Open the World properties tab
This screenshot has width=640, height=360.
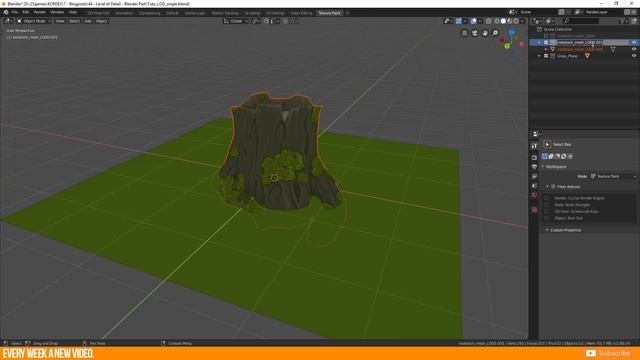click(x=534, y=196)
